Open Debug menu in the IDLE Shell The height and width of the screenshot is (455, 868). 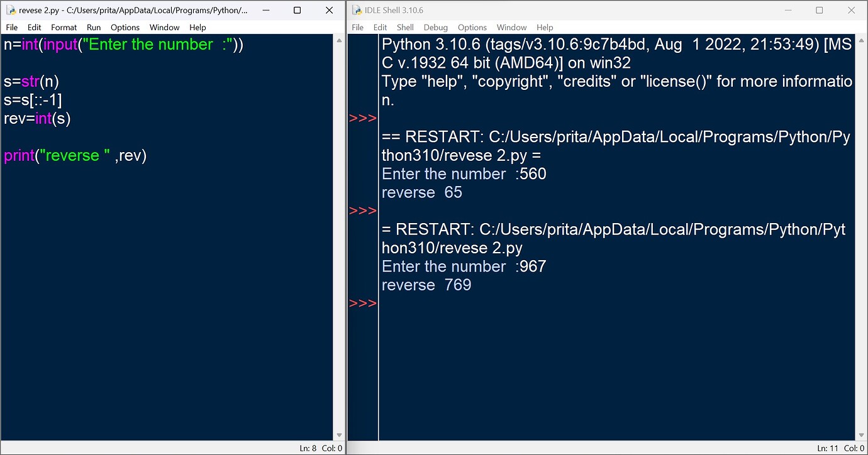click(436, 28)
